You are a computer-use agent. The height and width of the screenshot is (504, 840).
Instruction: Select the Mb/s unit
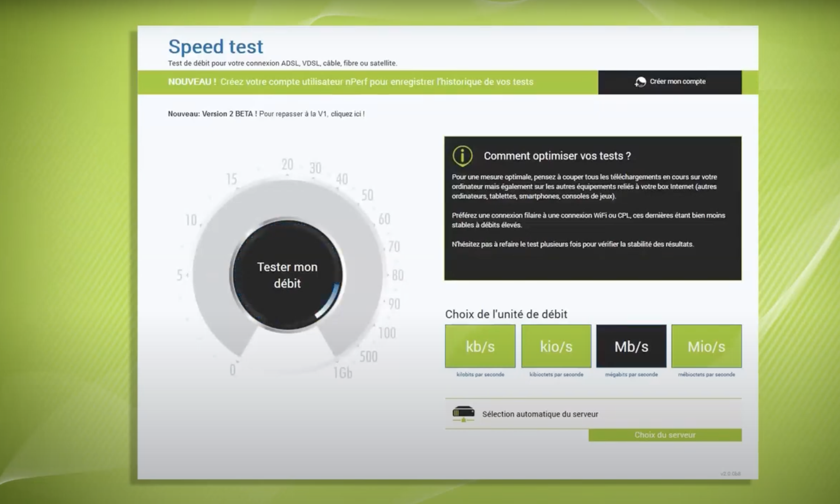click(631, 346)
